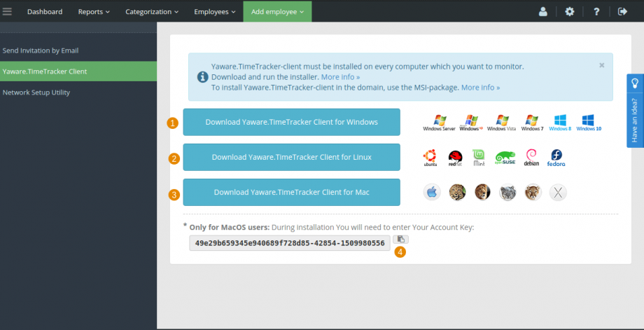
Task: Copy the account key with clipboard icon
Action: (400, 239)
